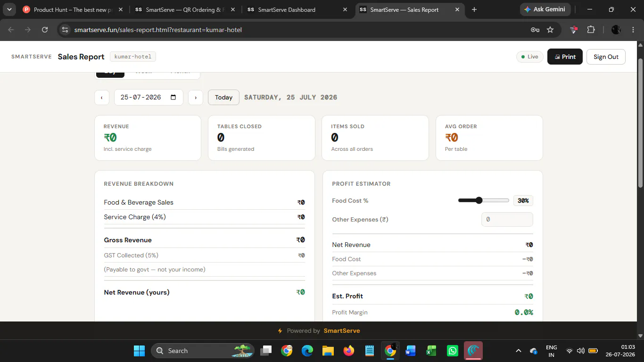Click the Food & Beverage Sales row
This screenshot has width=644, height=362.
pos(205,202)
